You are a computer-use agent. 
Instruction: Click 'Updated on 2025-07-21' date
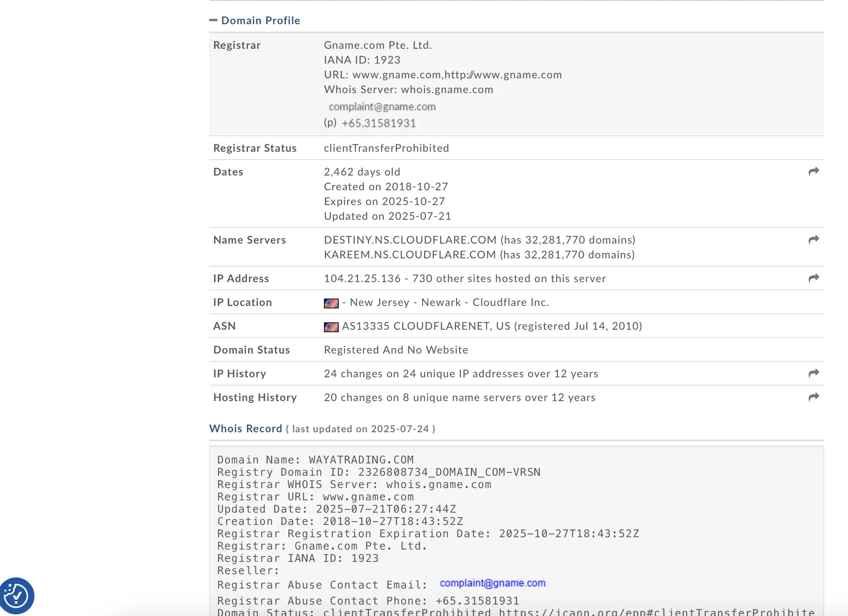388,216
